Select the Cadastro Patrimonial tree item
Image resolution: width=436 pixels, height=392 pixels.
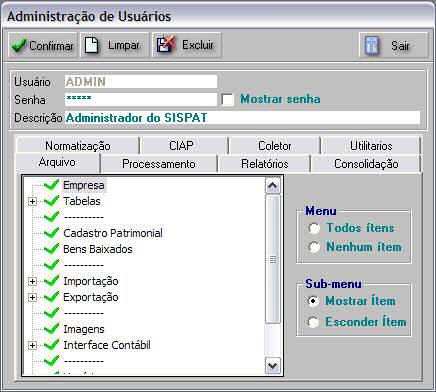113,233
